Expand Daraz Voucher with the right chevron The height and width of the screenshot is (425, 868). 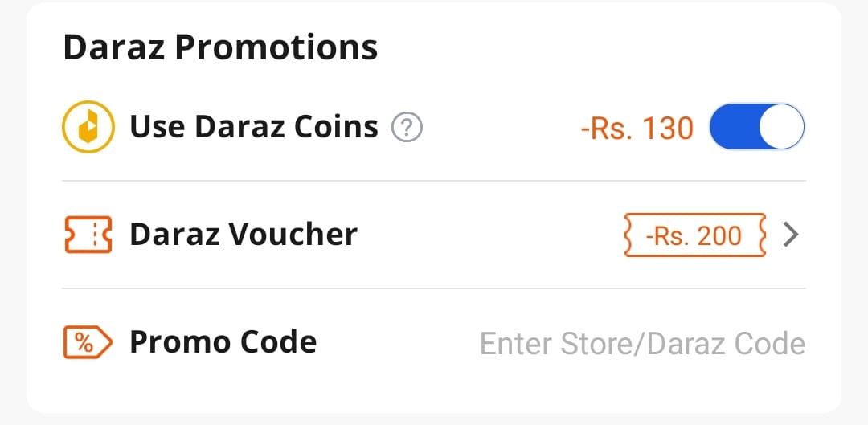(x=791, y=235)
